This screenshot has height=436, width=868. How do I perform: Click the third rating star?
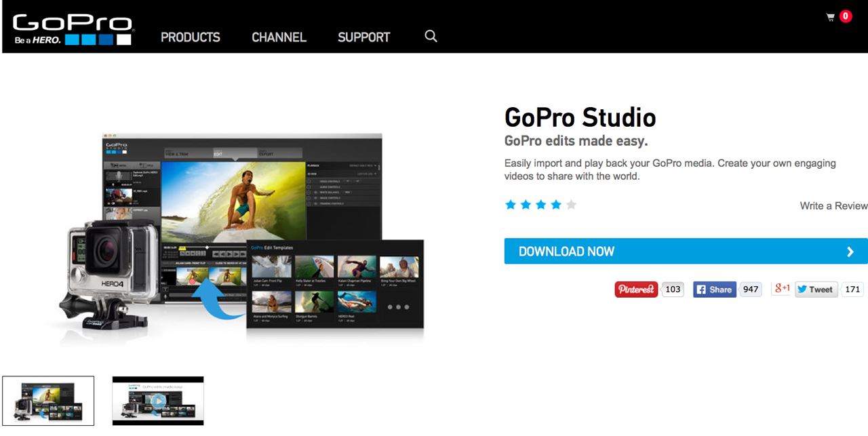coord(540,205)
